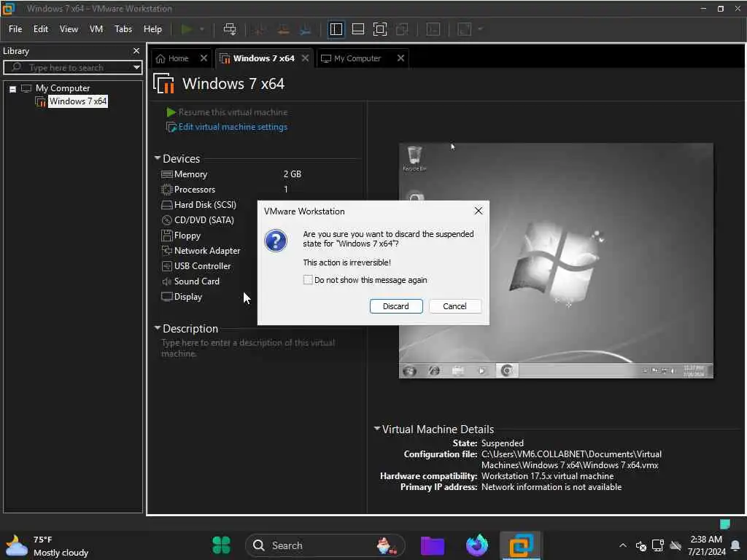Screen dimensions: 747x560
Task: Toggle the thumbnail bar view icon
Action: click(357, 29)
